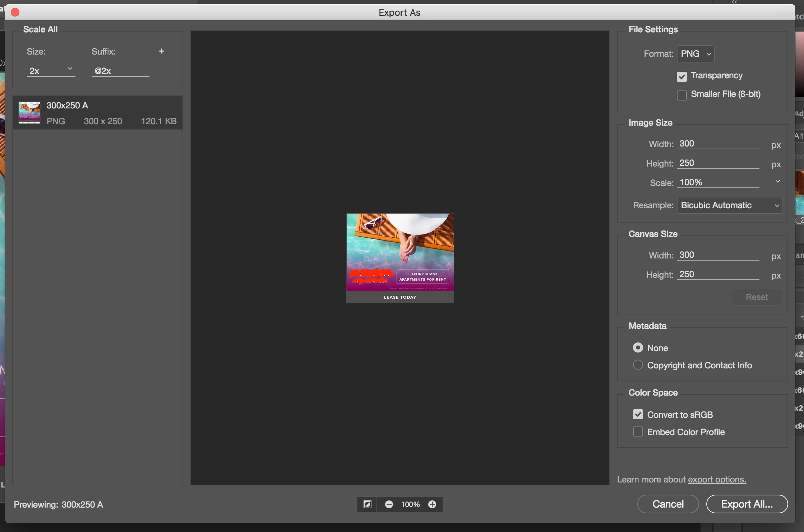This screenshot has width=804, height=532.
Task: Click the Cancel button
Action: coord(668,504)
